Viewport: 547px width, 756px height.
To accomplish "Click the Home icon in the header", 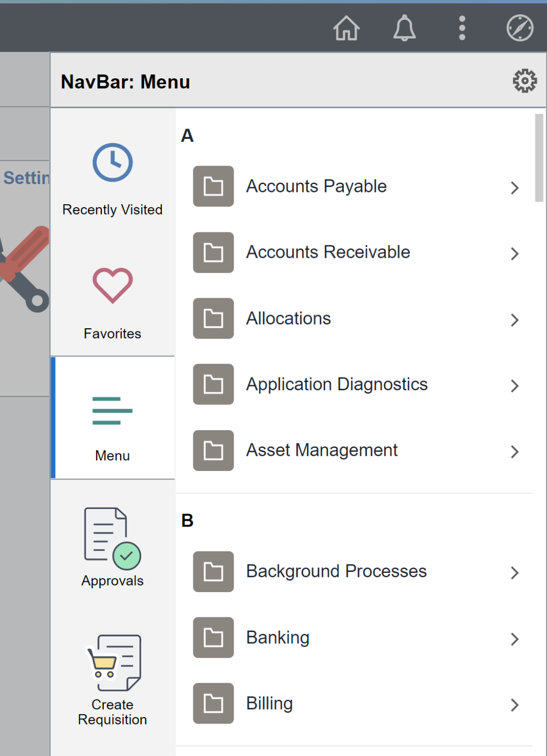I will point(347,28).
